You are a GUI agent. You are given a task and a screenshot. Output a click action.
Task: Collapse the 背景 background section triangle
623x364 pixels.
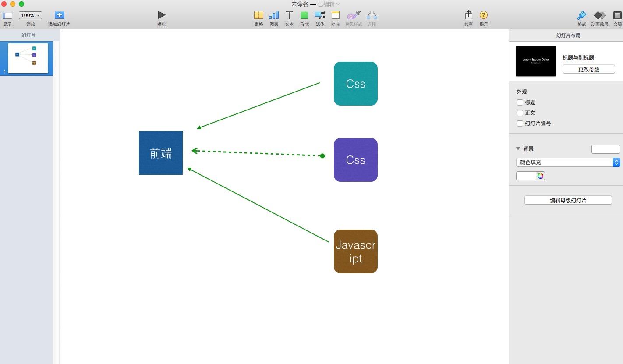coord(518,148)
